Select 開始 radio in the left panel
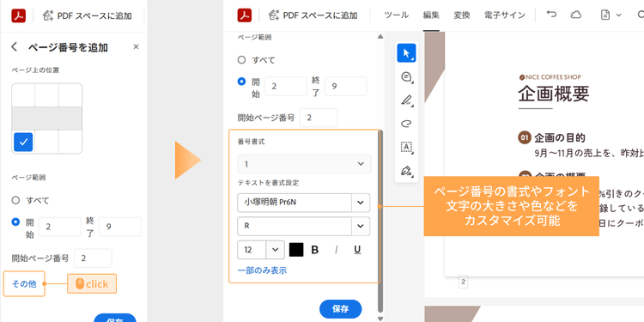Image resolution: width=644 pixels, height=322 pixels. point(15,222)
